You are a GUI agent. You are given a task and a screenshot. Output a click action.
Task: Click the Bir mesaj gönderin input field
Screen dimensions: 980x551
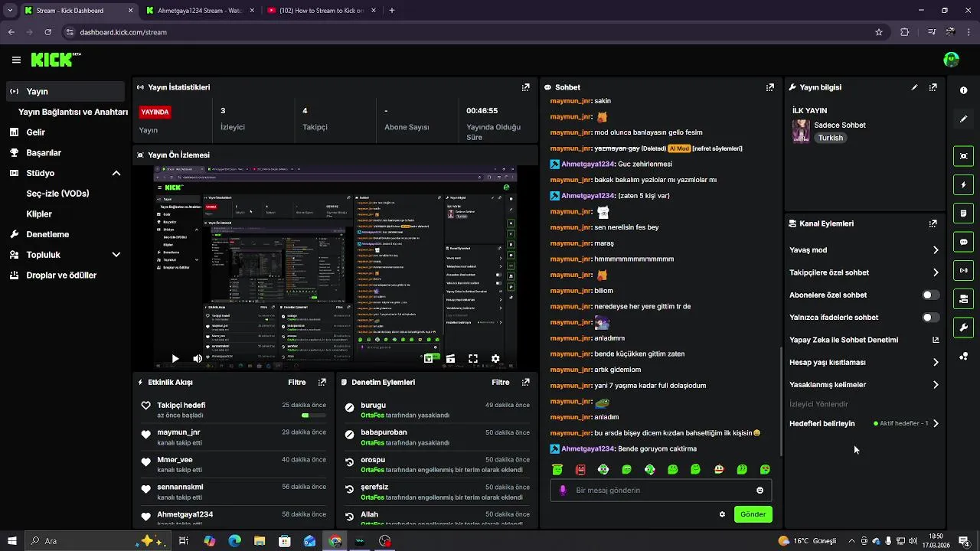coord(661,491)
